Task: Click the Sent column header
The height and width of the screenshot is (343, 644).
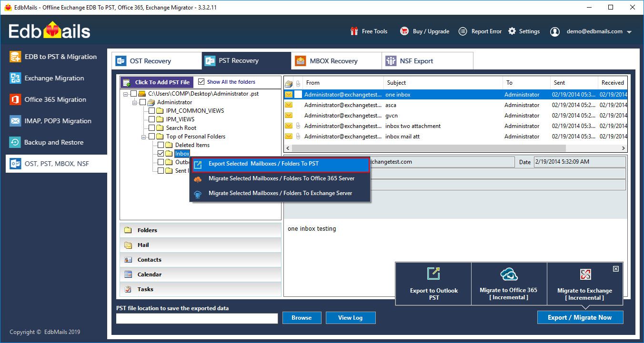Action: coord(574,83)
